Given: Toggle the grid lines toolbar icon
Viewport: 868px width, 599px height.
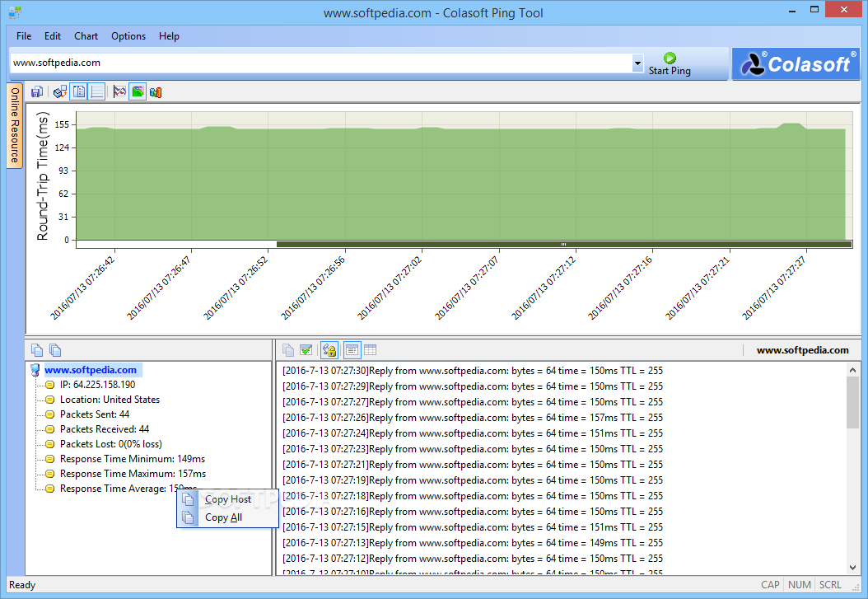Looking at the screenshot, I should coord(97,92).
